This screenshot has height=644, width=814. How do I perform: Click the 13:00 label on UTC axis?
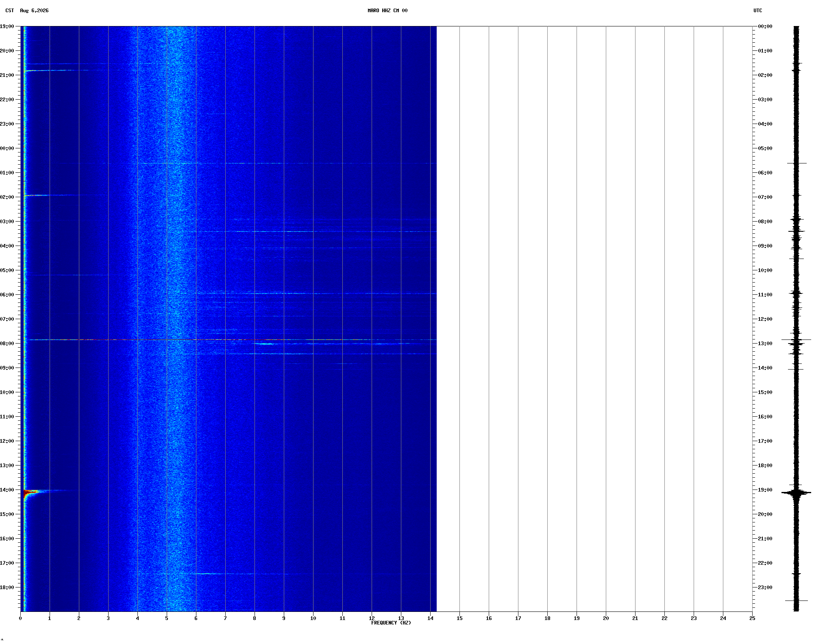765,344
